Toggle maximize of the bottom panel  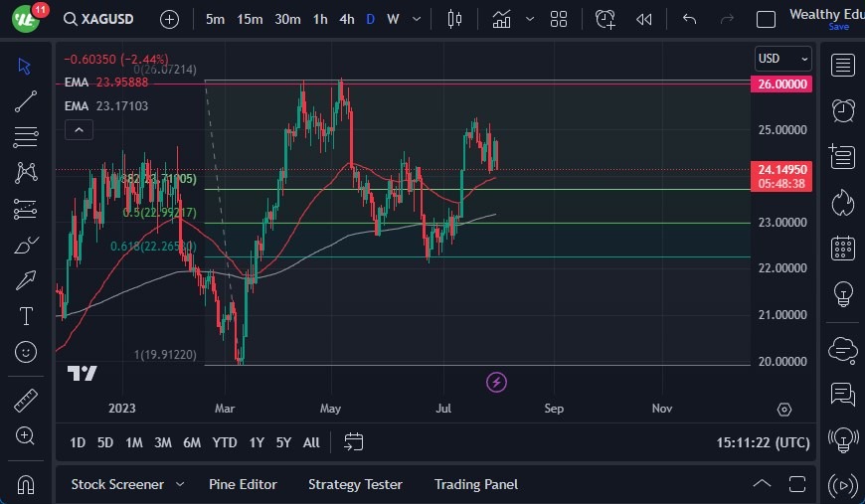click(798, 484)
